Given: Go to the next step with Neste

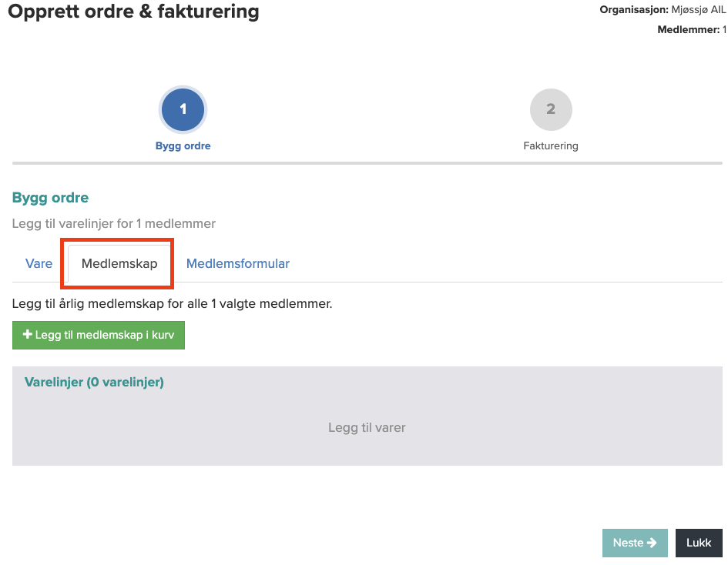Looking at the screenshot, I should tap(635, 543).
